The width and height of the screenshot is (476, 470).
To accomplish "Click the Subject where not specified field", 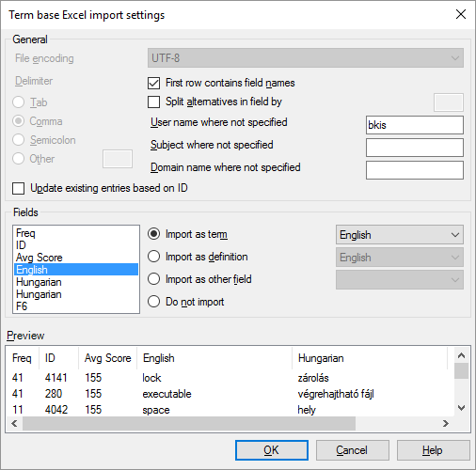I will pyautogui.click(x=415, y=148).
